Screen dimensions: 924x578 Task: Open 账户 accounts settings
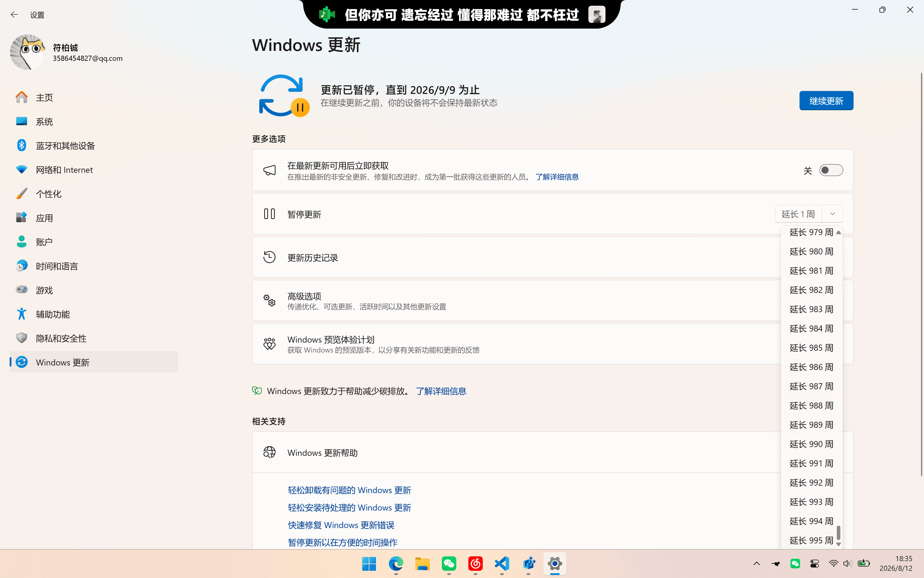coord(94,242)
